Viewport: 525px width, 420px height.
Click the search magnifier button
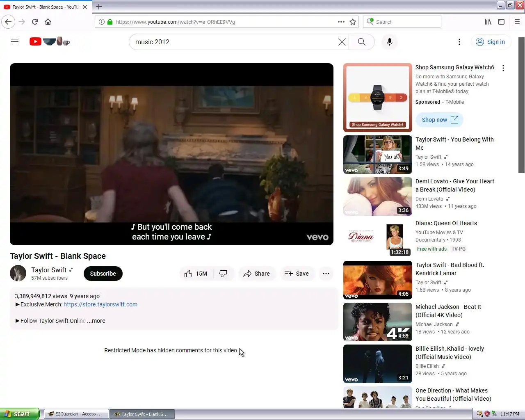[x=361, y=42]
